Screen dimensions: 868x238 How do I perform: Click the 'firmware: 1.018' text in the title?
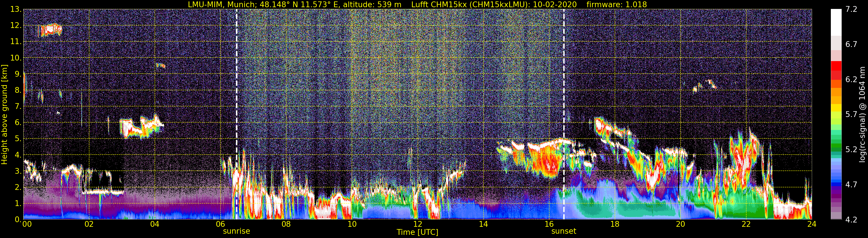(617, 4)
